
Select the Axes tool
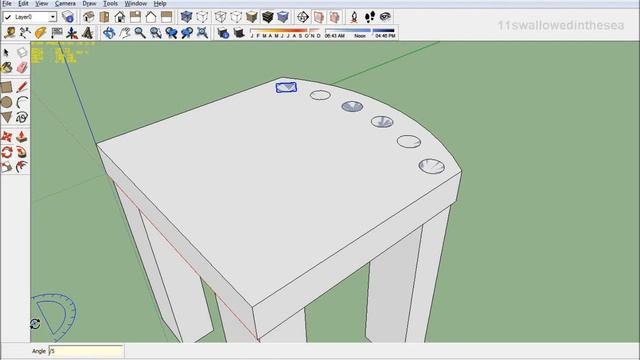(x=72, y=33)
